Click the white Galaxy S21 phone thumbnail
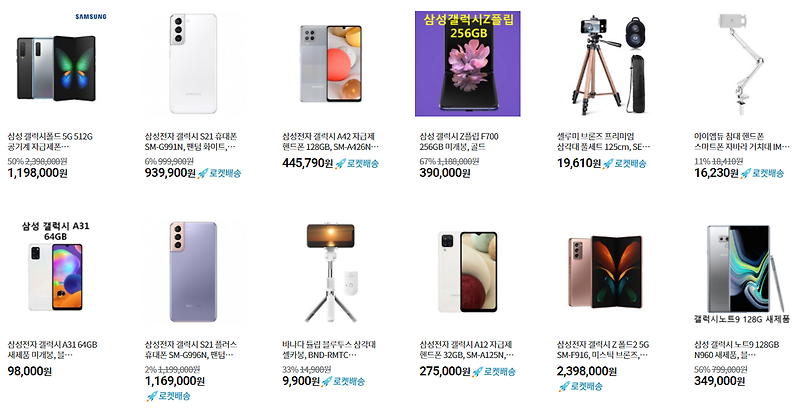This screenshot has height=408, width=800. pos(193,64)
